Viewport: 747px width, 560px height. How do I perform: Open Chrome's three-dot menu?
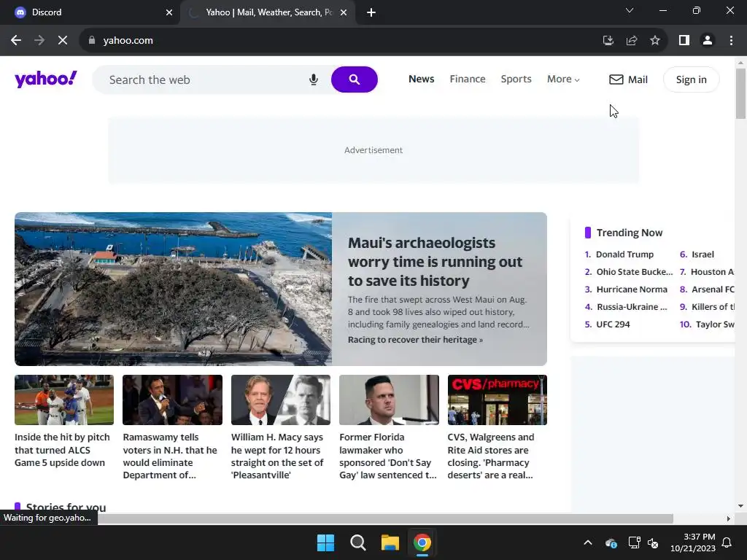click(x=731, y=41)
